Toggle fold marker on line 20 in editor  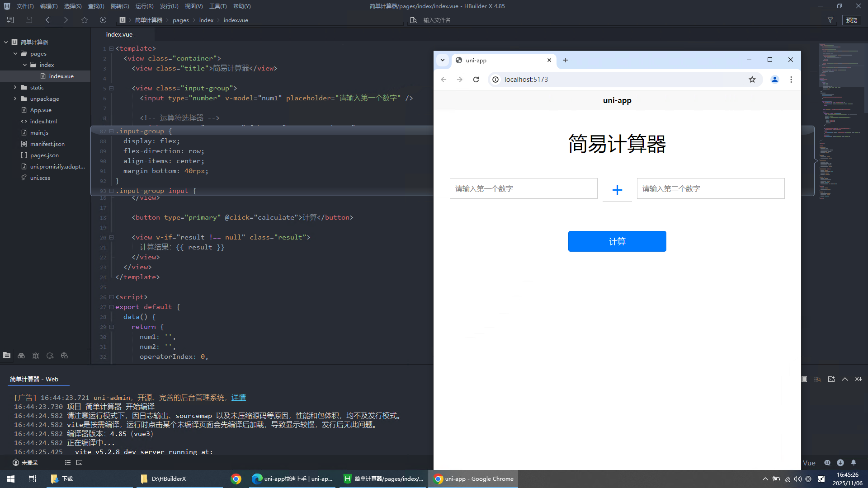[x=111, y=237]
